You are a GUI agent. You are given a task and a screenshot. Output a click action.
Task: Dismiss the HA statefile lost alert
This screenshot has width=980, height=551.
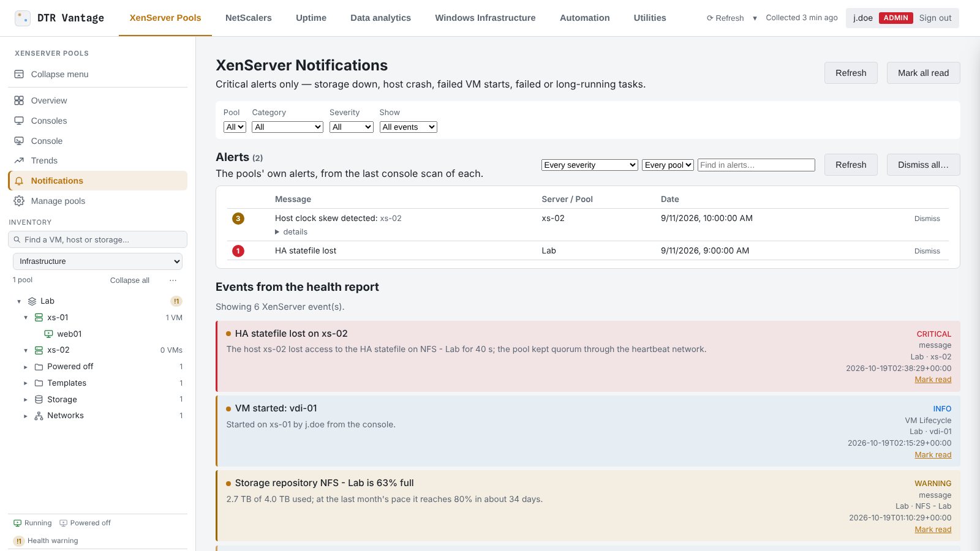927,251
